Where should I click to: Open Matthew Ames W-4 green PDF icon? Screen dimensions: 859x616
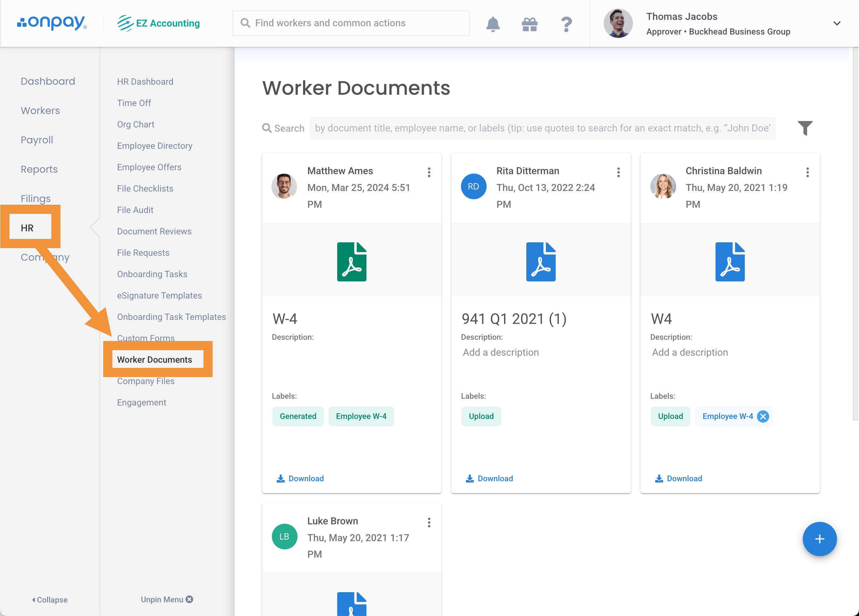coord(352,262)
